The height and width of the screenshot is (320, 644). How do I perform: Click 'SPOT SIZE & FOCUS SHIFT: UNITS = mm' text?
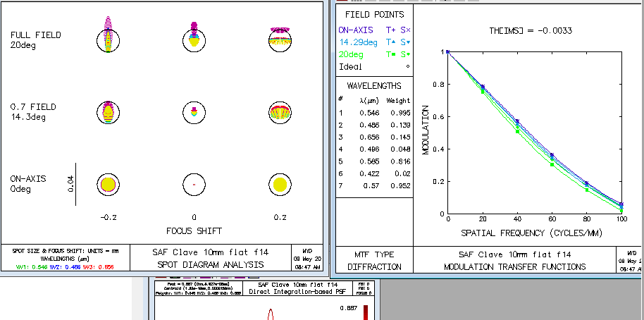click(65, 251)
